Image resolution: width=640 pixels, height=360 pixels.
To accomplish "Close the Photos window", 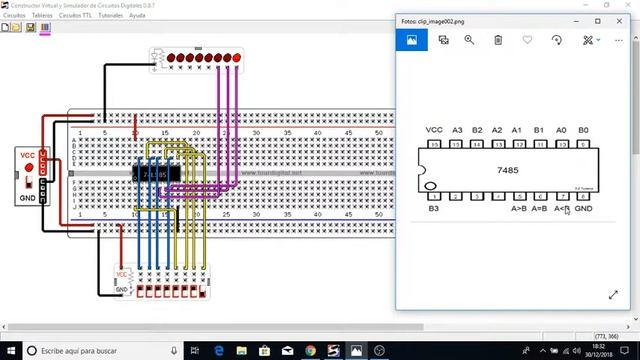I will (x=619, y=21).
